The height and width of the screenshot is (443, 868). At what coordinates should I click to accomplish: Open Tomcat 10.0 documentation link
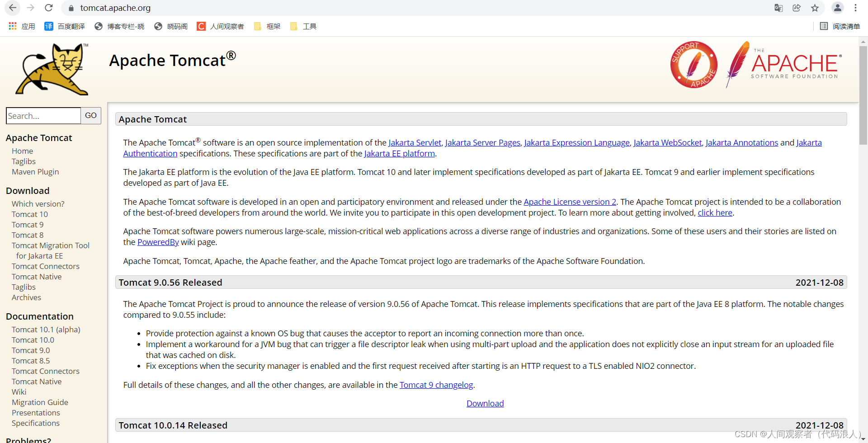pyautogui.click(x=33, y=340)
